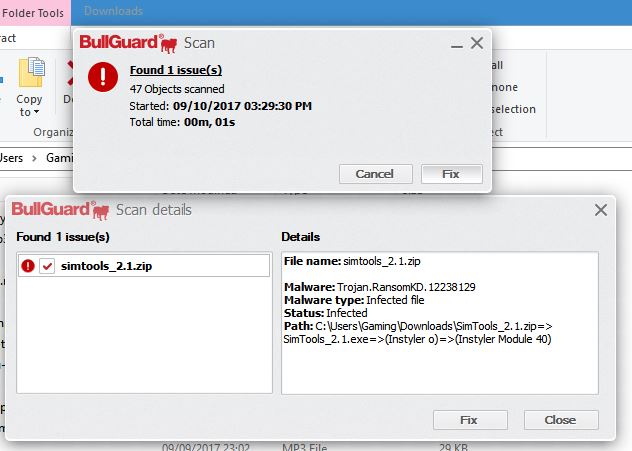Open the Copy to dropdown in Explorer ribbon

click(x=29, y=106)
